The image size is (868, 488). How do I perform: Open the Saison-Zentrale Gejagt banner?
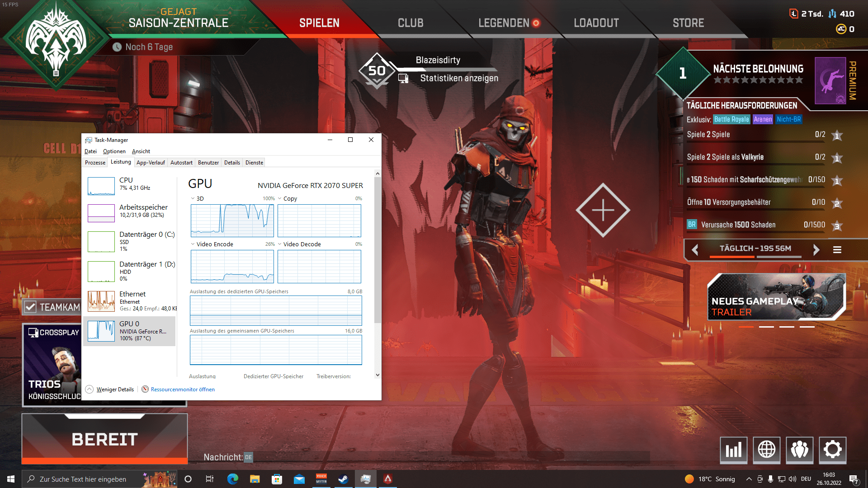point(179,18)
